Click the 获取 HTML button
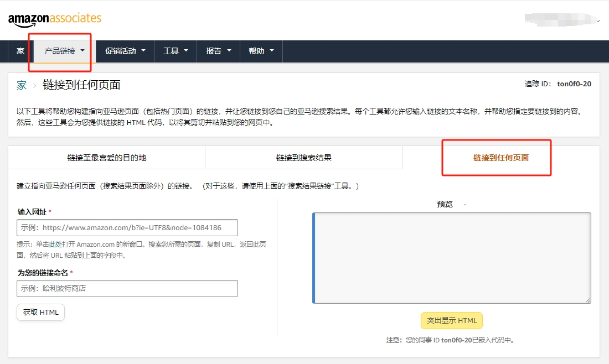The height and width of the screenshot is (364, 609). [x=40, y=313]
